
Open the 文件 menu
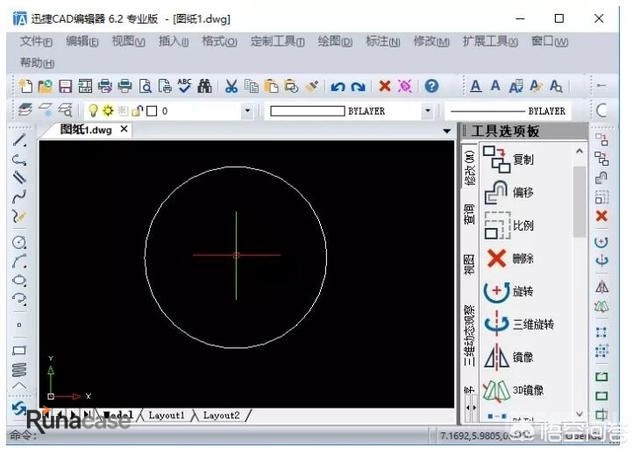pos(36,41)
